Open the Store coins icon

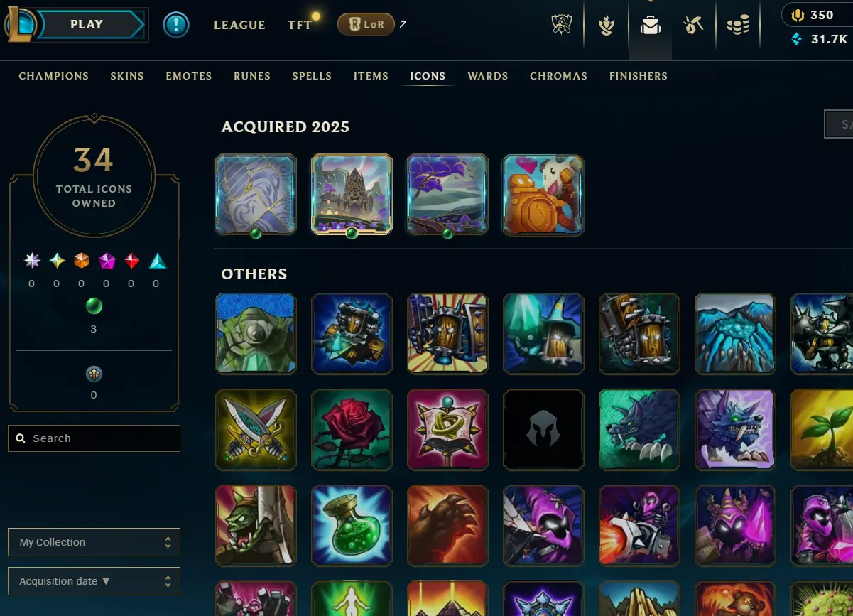[738, 26]
